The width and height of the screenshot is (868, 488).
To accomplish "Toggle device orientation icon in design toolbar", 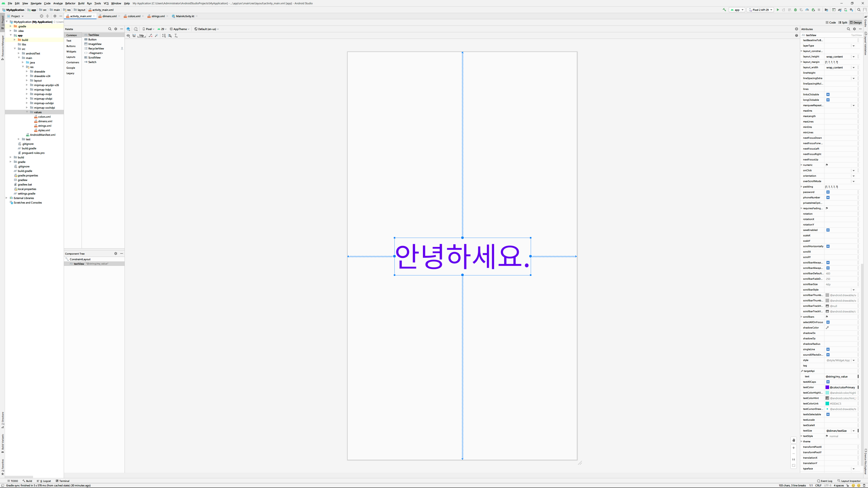I will click(x=136, y=29).
